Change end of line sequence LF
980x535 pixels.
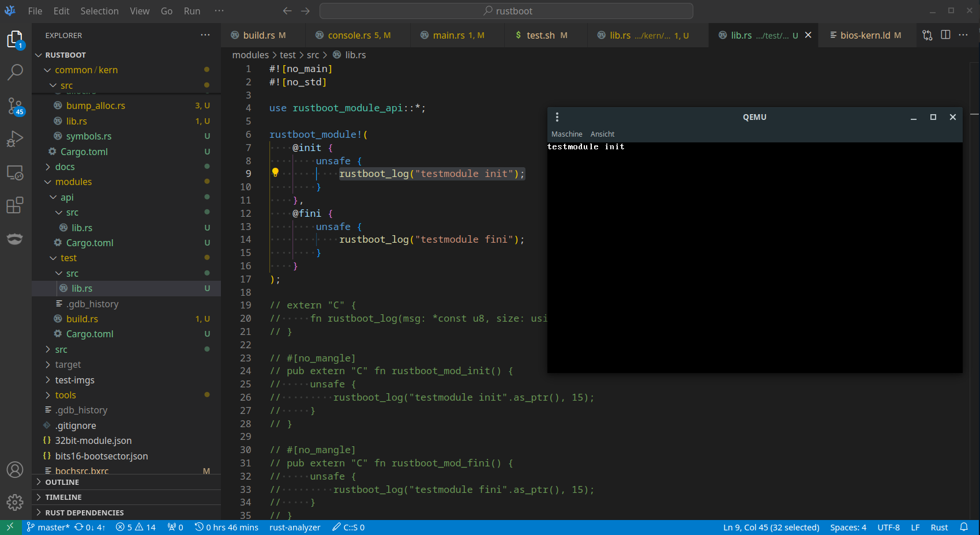(x=915, y=527)
